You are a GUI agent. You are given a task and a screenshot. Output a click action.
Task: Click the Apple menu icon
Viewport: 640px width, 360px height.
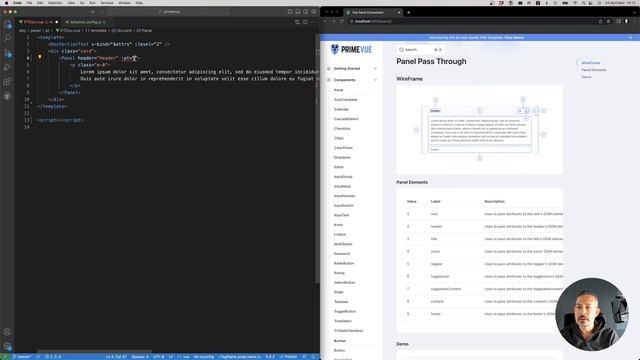pos(6,3)
